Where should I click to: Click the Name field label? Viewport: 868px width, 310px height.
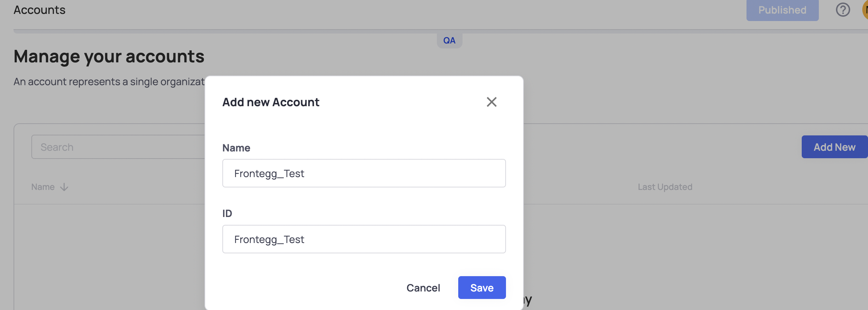pyautogui.click(x=236, y=148)
